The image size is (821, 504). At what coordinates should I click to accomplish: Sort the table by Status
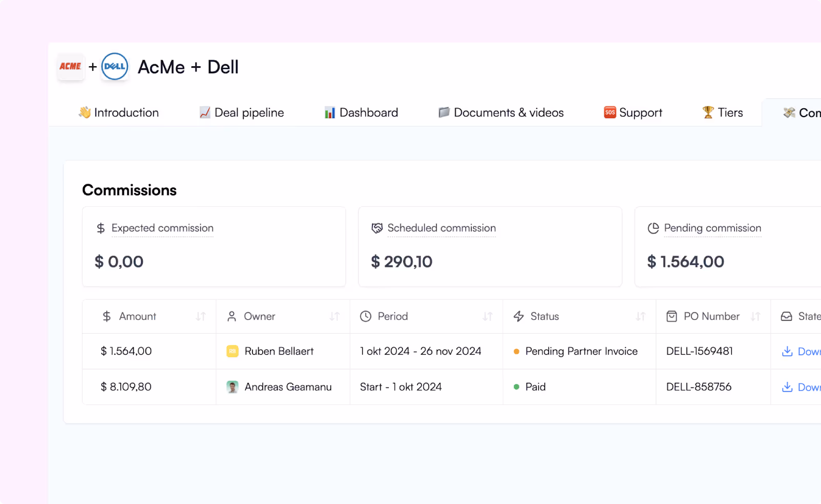coord(640,317)
